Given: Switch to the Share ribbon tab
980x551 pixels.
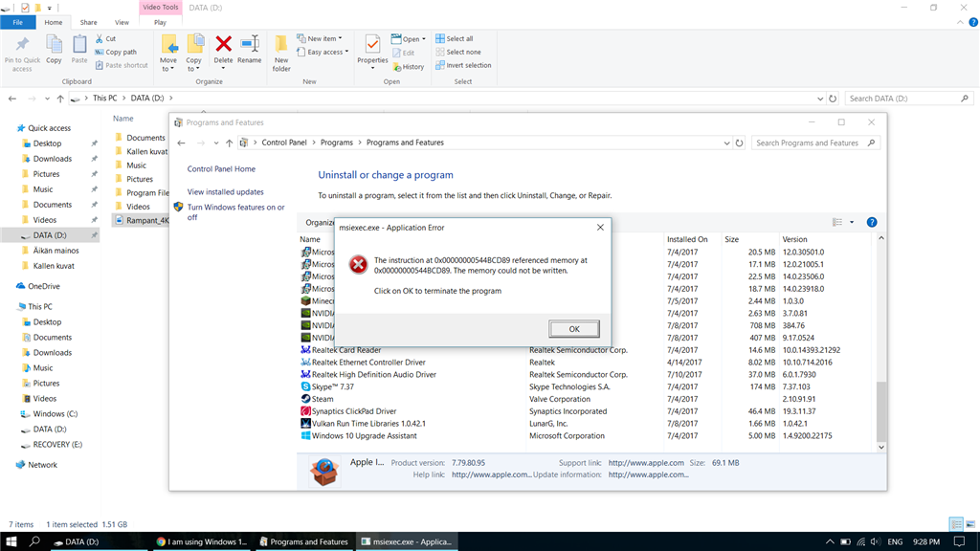Looking at the screenshot, I should tap(88, 22).
